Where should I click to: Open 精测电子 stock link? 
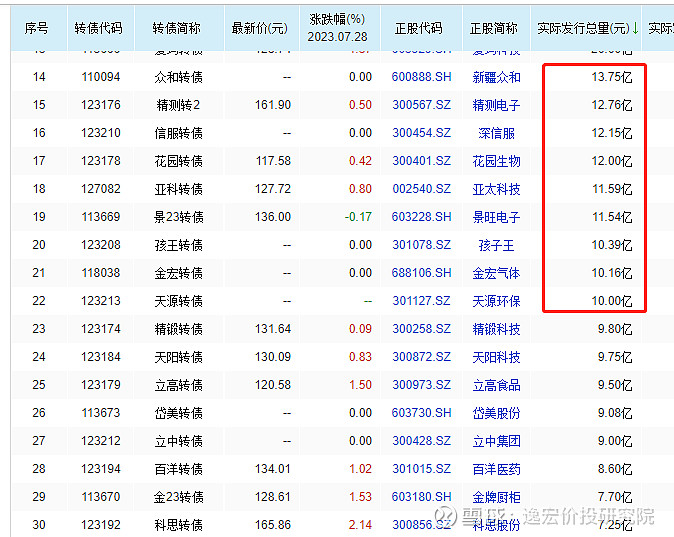pyautogui.click(x=496, y=105)
